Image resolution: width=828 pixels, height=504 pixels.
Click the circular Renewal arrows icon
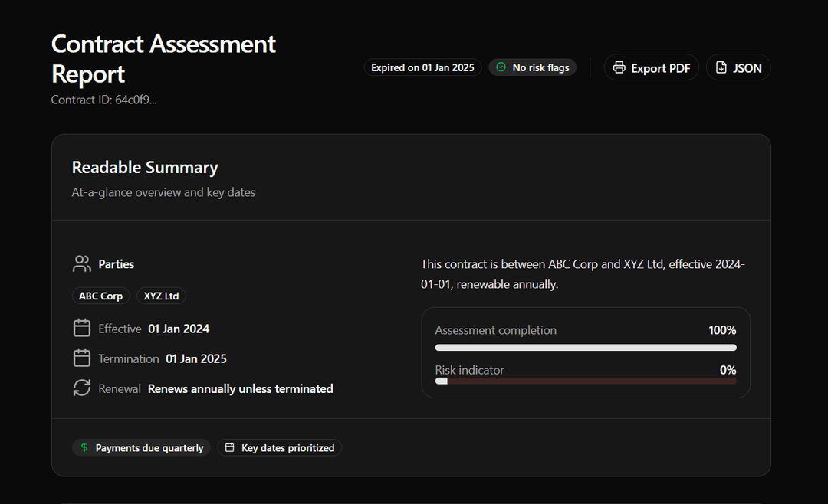[82, 388]
